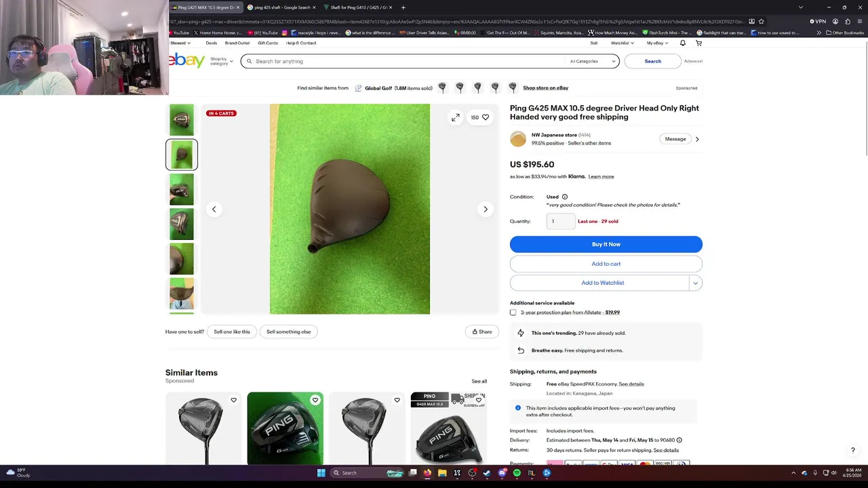Click Sell one like this
The width and height of the screenshot is (868, 488).
click(232, 331)
